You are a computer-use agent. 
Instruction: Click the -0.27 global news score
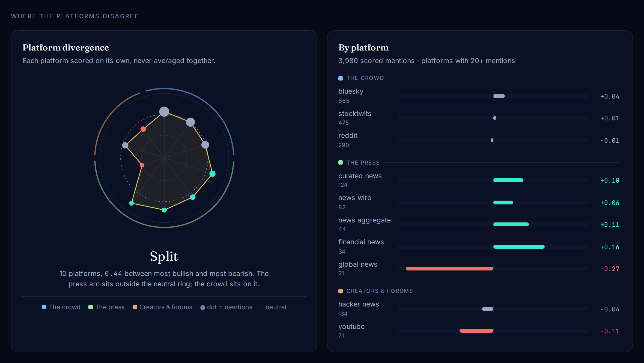pos(610,269)
